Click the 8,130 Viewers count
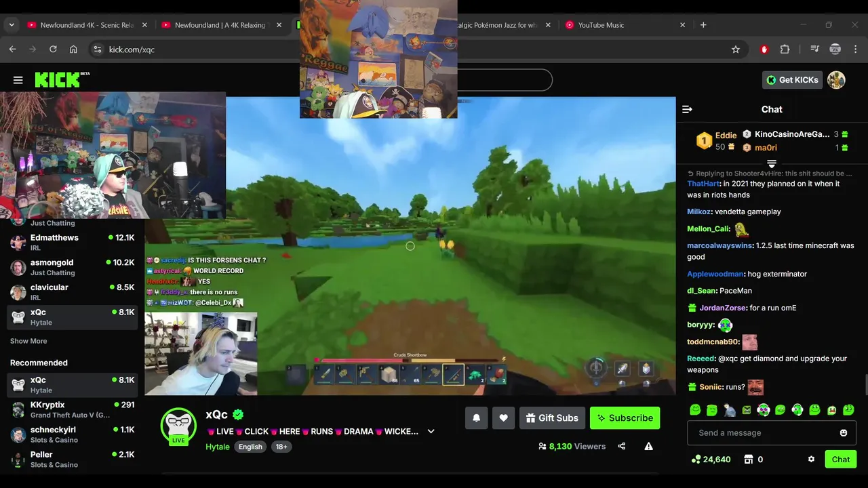The height and width of the screenshot is (488, 868). [x=572, y=446]
